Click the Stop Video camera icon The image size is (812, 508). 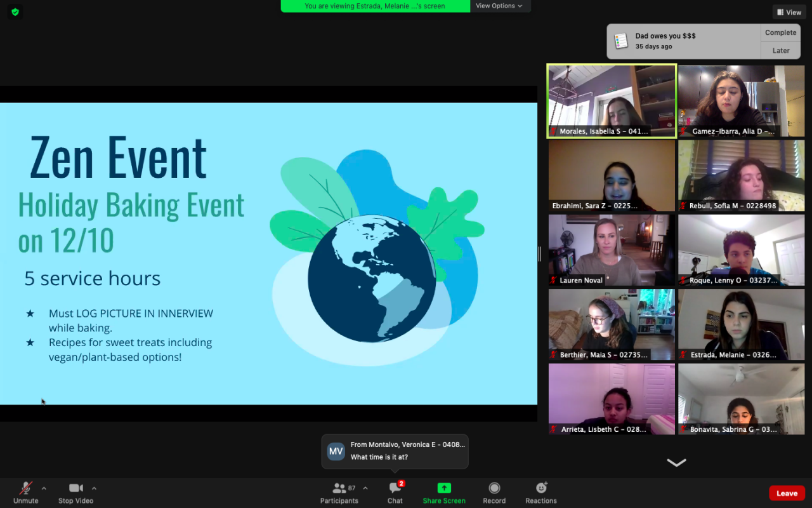pyautogui.click(x=76, y=488)
